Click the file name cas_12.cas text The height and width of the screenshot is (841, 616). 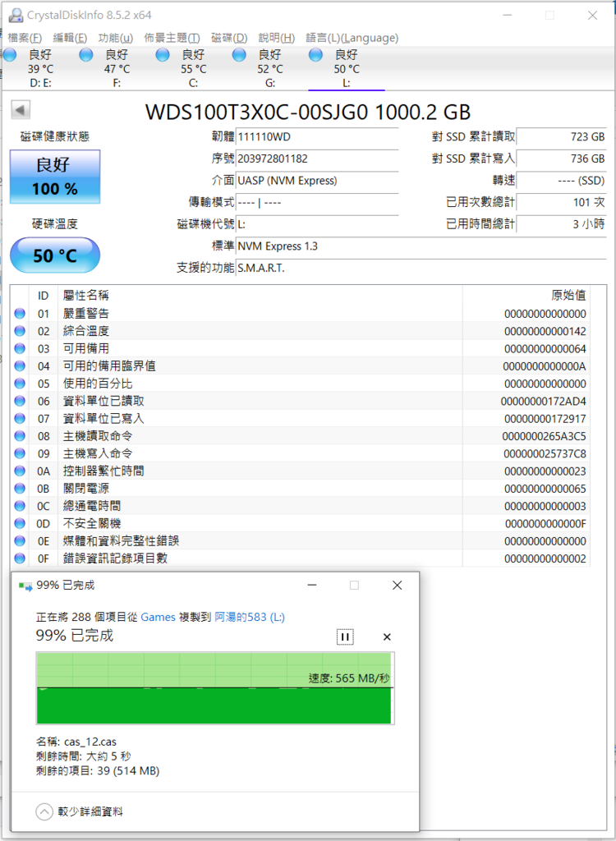[x=90, y=742]
